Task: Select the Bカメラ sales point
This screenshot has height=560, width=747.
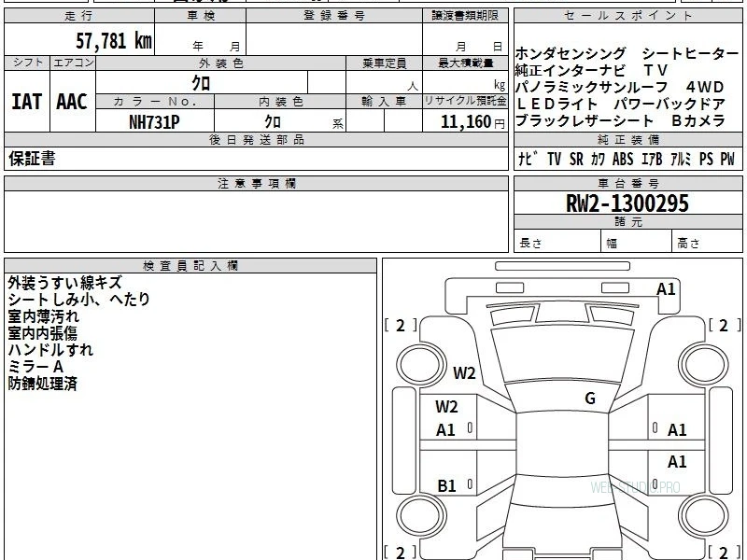Action: coord(698,120)
